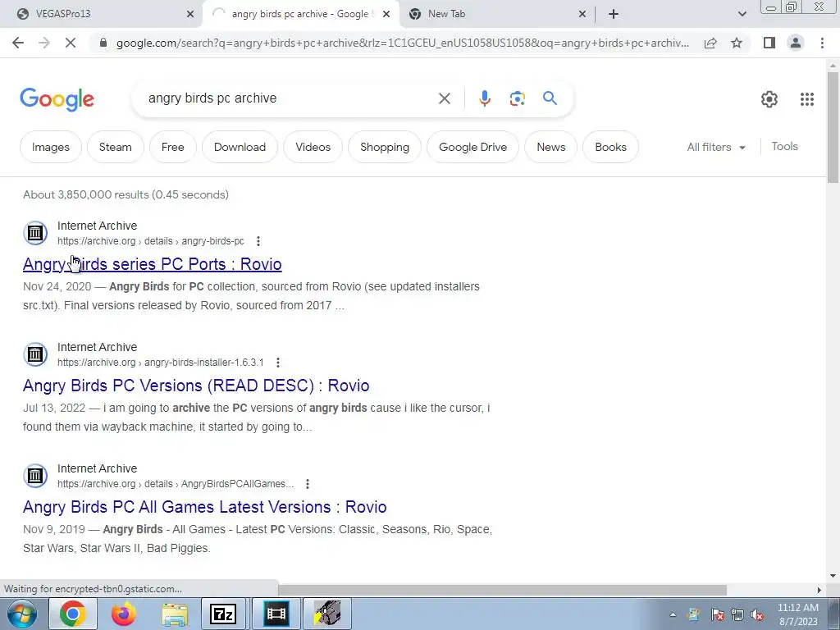Bookmark this tab with the star icon
The image size is (840, 630).
pyautogui.click(x=737, y=43)
